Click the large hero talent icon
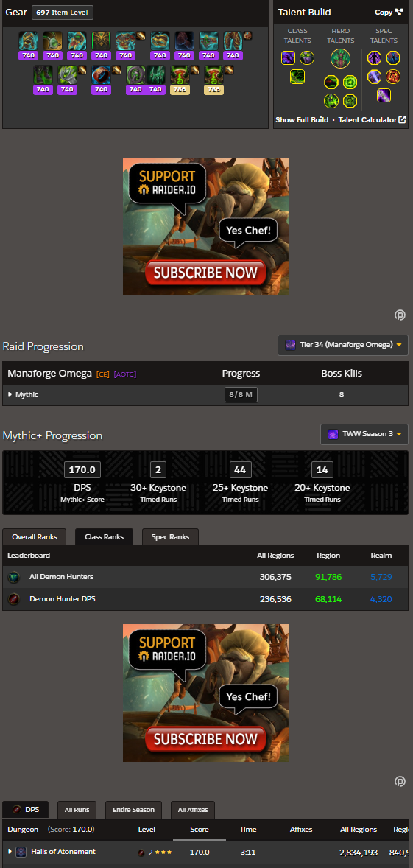Image resolution: width=413 pixels, height=868 pixels. (341, 59)
